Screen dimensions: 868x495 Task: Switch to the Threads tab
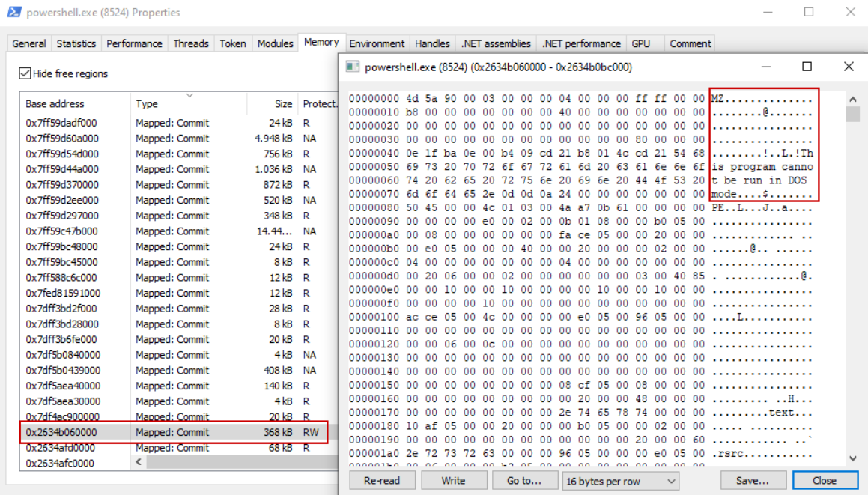coord(191,43)
